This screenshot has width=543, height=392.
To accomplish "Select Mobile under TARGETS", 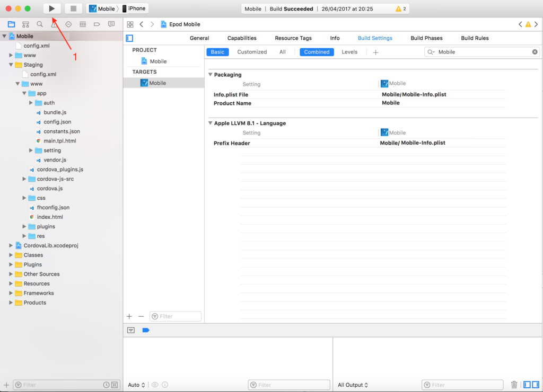I will tap(157, 83).
